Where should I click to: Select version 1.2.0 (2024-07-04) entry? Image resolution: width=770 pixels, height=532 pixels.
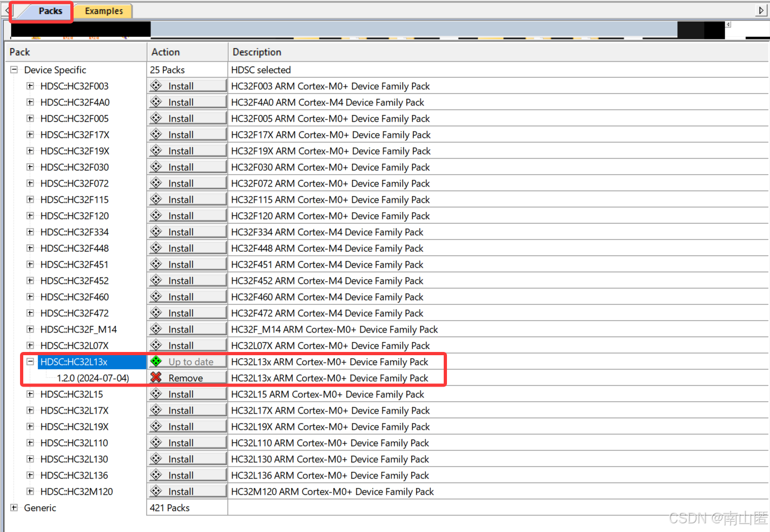[x=93, y=378]
